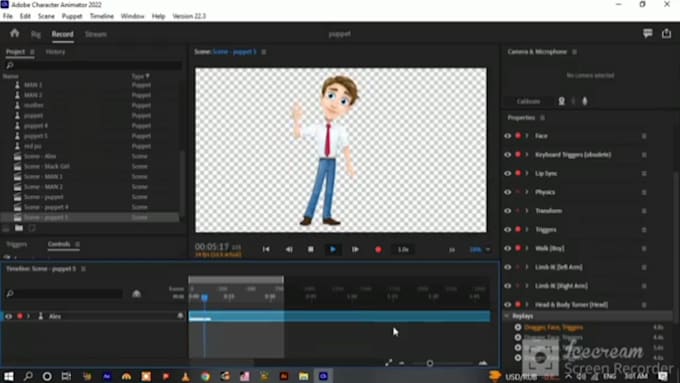Expand the Alex puppet track
The width and height of the screenshot is (680, 383).
pos(29,316)
